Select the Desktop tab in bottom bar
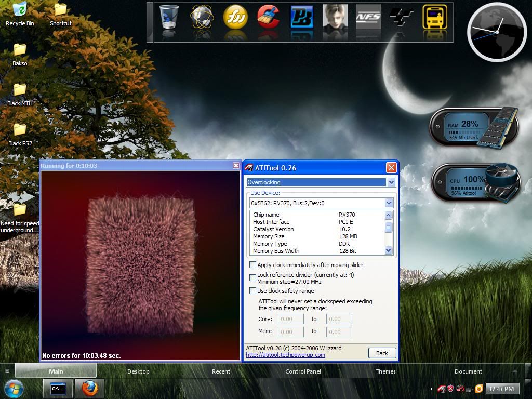532x399 pixels. pyautogui.click(x=138, y=371)
